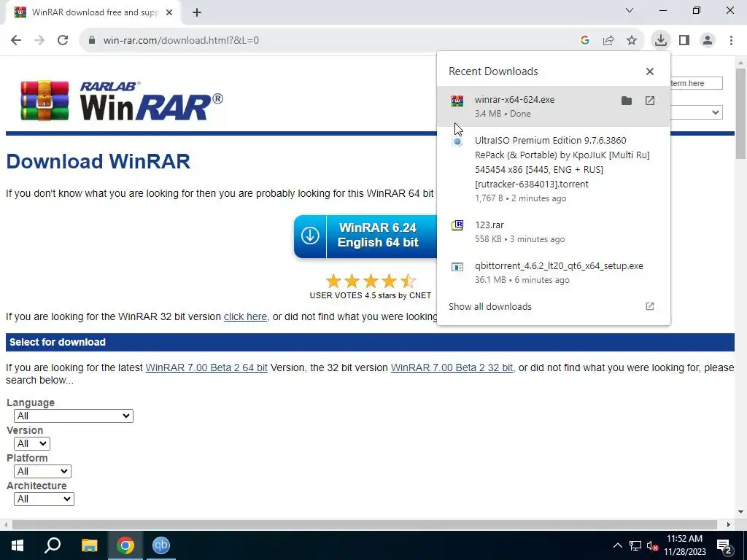Image resolution: width=747 pixels, height=560 pixels.
Task: Click the horizontal page scrollbar
Action: (x=366, y=524)
